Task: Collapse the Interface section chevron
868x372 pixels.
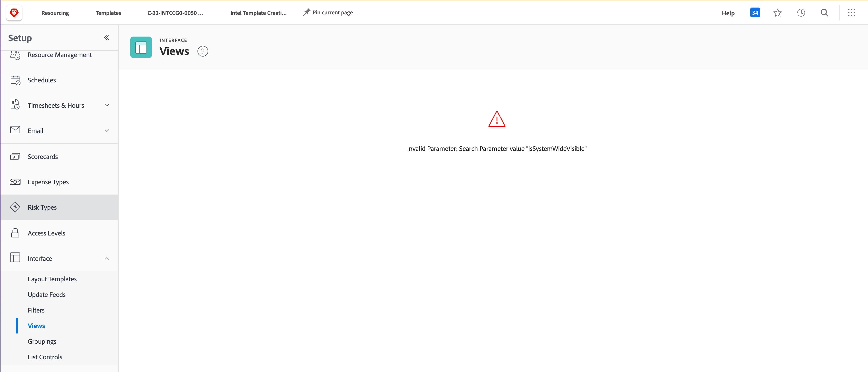Action: point(107,259)
